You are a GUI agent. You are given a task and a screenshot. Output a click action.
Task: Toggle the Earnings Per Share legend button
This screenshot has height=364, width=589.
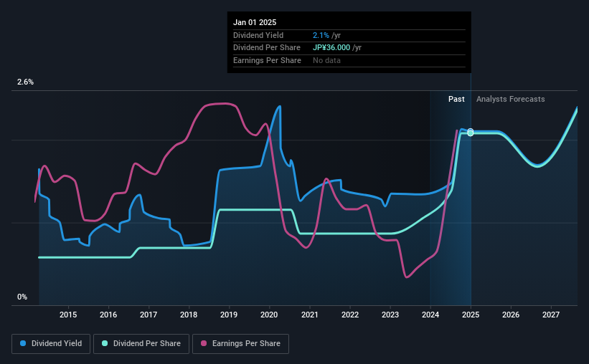coord(240,344)
